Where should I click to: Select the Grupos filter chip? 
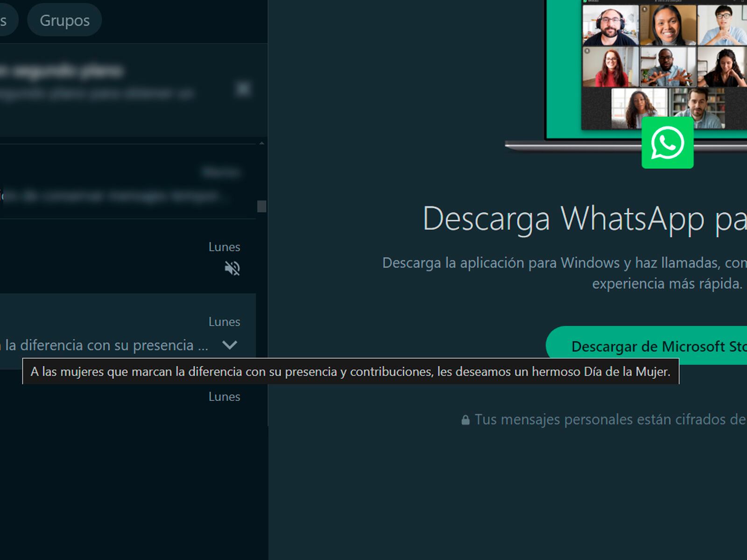coord(64,20)
